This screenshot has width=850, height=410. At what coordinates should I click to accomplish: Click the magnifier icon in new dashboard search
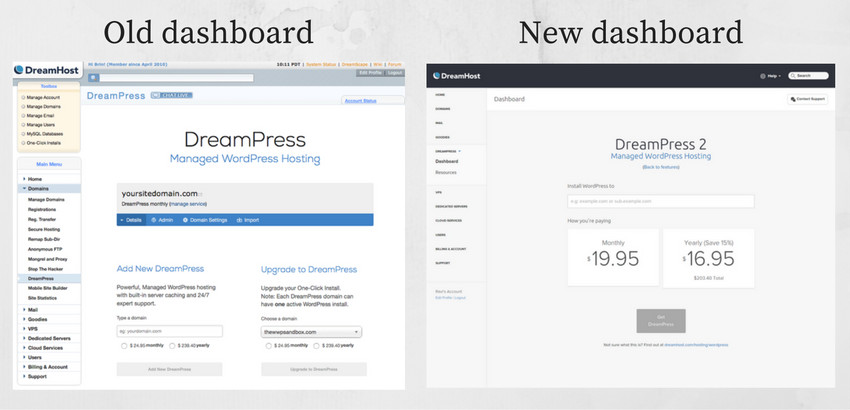point(793,76)
